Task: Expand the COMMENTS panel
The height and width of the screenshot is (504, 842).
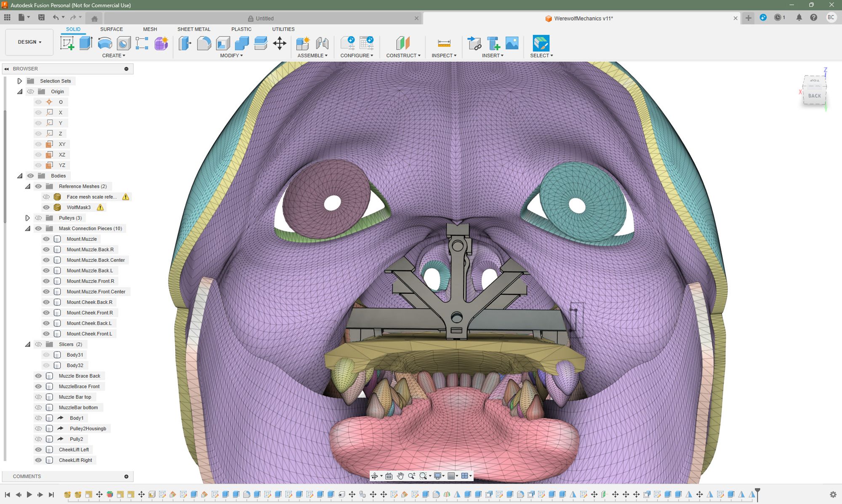Action: pyautogui.click(x=126, y=476)
